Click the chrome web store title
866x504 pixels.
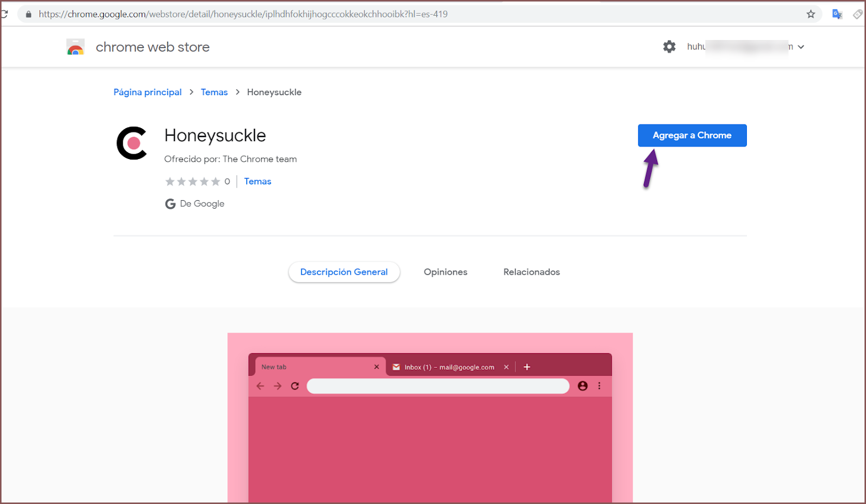[x=152, y=48]
